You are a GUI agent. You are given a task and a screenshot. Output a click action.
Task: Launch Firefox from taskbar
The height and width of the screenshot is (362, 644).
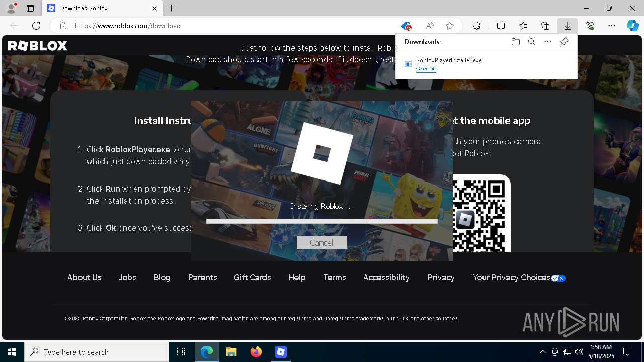tap(256, 352)
